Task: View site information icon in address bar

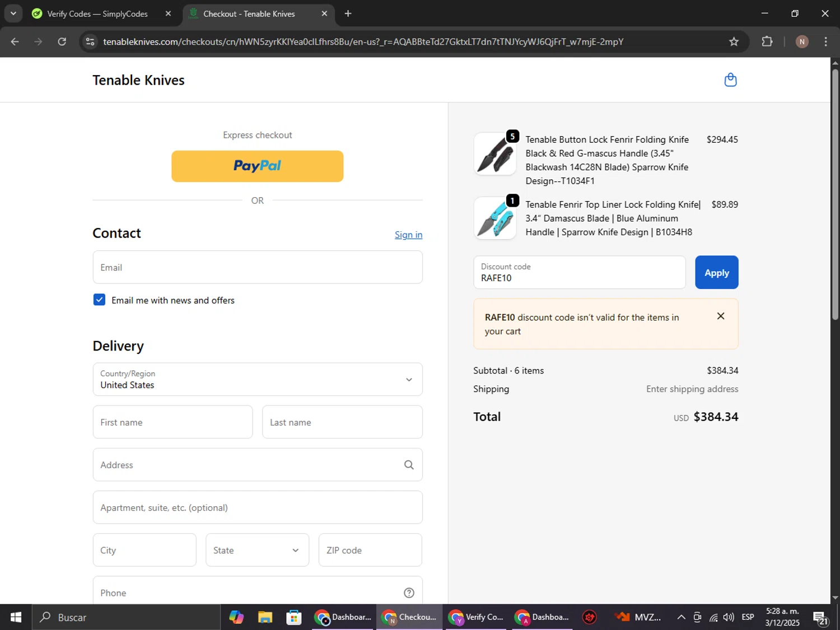Action: [x=90, y=41]
